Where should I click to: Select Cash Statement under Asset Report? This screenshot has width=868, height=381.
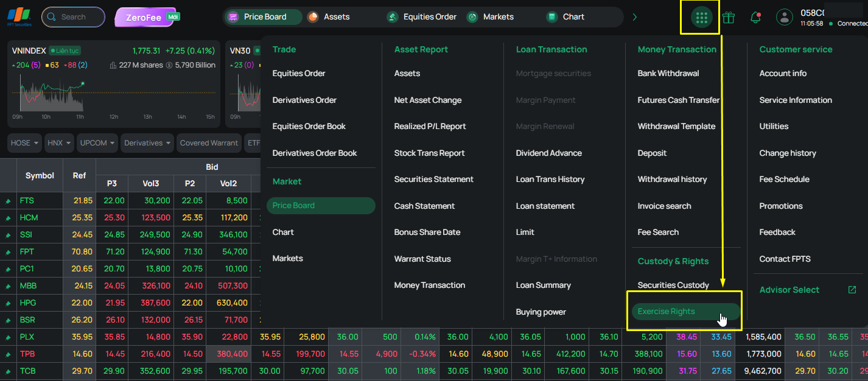[424, 206]
